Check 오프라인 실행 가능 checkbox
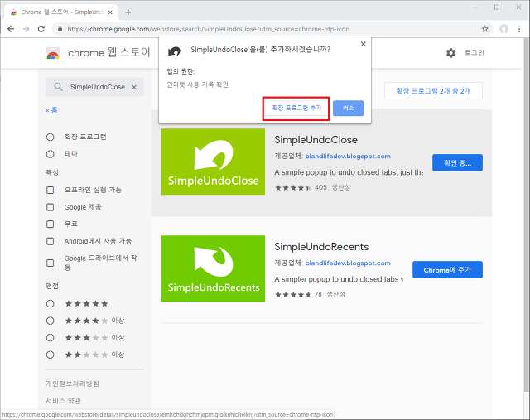The width and height of the screenshot is (530, 420). click(x=50, y=190)
